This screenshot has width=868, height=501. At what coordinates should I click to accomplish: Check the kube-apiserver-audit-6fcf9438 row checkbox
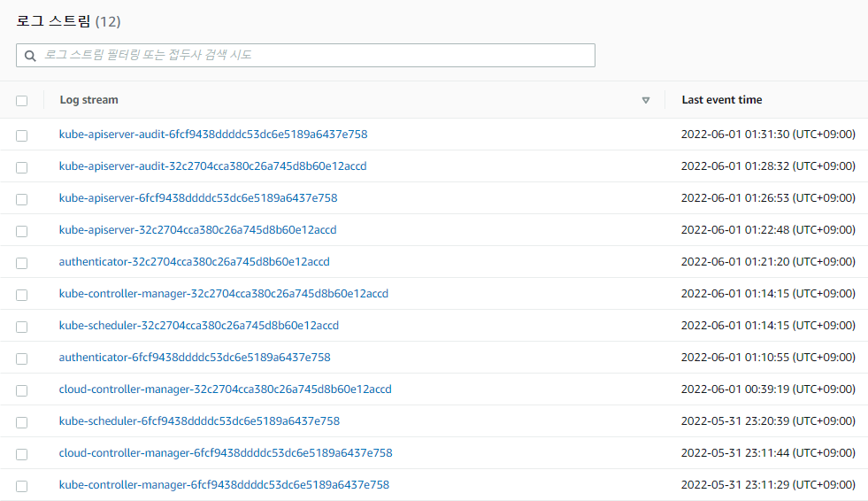[x=21, y=135]
